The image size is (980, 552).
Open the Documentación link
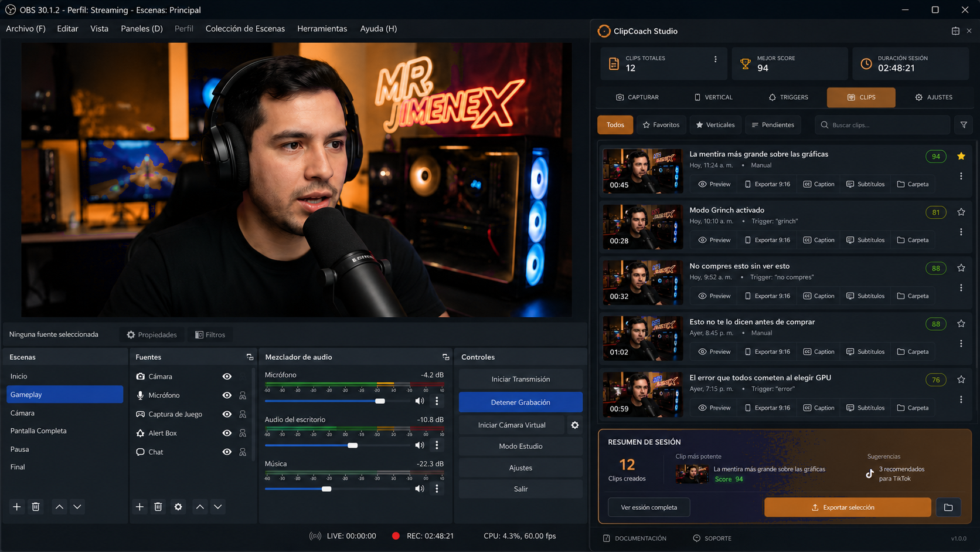[635, 539]
